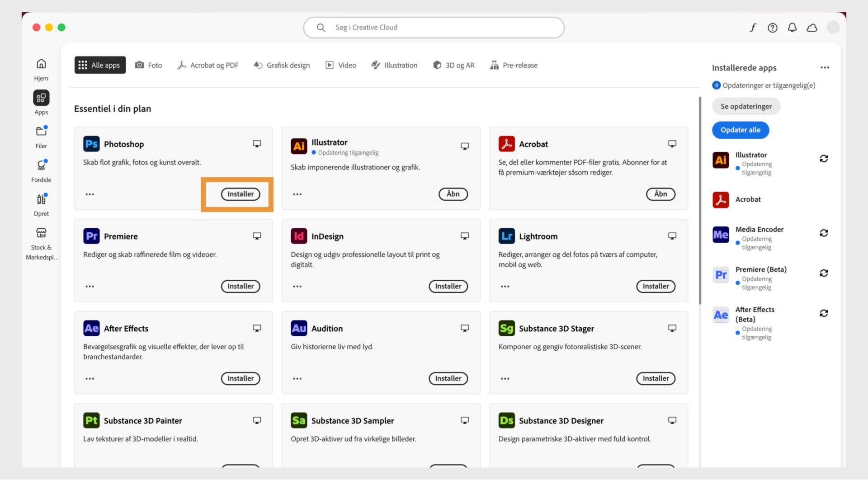Switch to the Illustration tab
This screenshot has width=868, height=480.
point(394,65)
